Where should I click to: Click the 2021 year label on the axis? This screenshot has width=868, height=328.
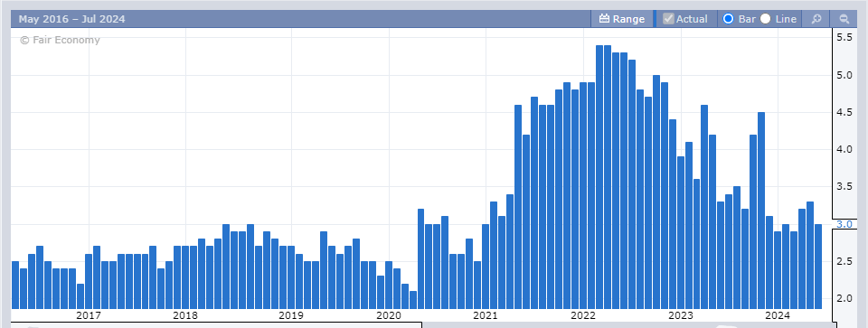pos(485,315)
